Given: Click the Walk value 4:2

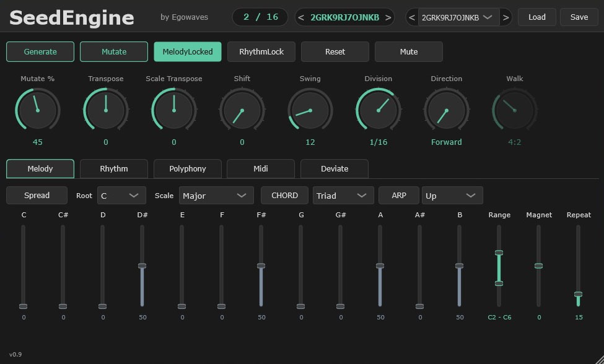Looking at the screenshot, I should pyautogui.click(x=515, y=142).
